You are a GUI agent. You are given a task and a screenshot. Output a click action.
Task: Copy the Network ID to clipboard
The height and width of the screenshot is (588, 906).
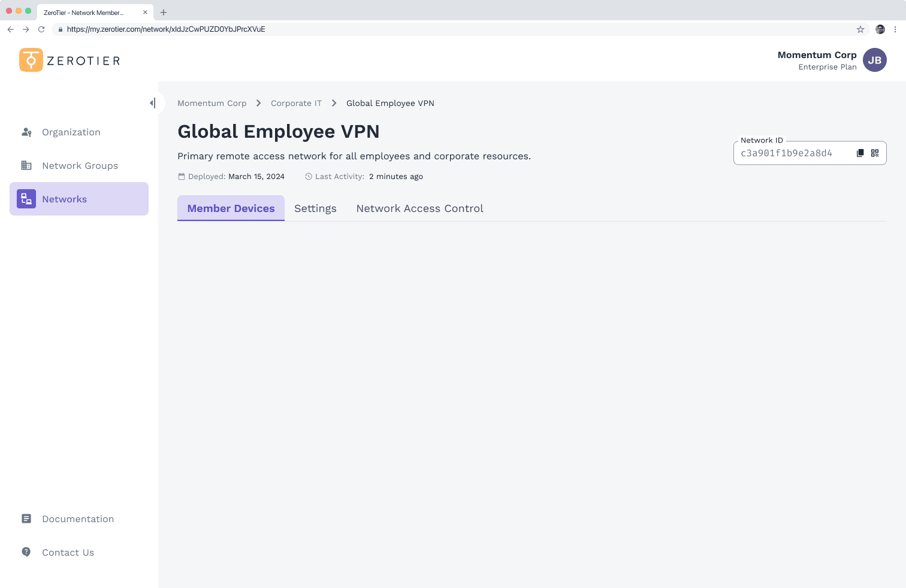point(860,153)
